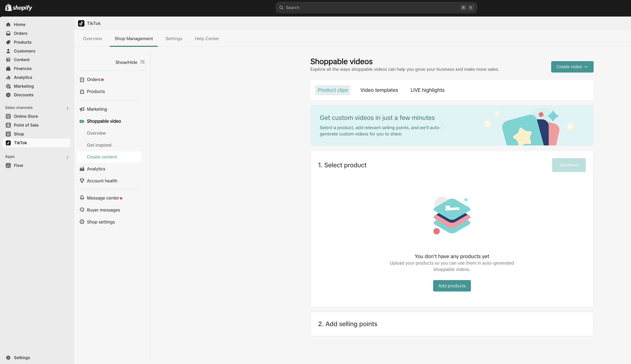The image size is (631, 364).
Task: Click the TikTok app header icon
Action: coord(81,24)
